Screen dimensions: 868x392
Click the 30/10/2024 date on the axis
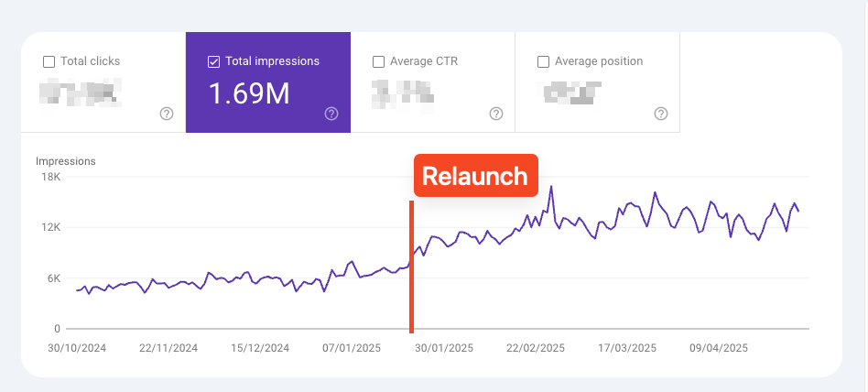tap(77, 348)
